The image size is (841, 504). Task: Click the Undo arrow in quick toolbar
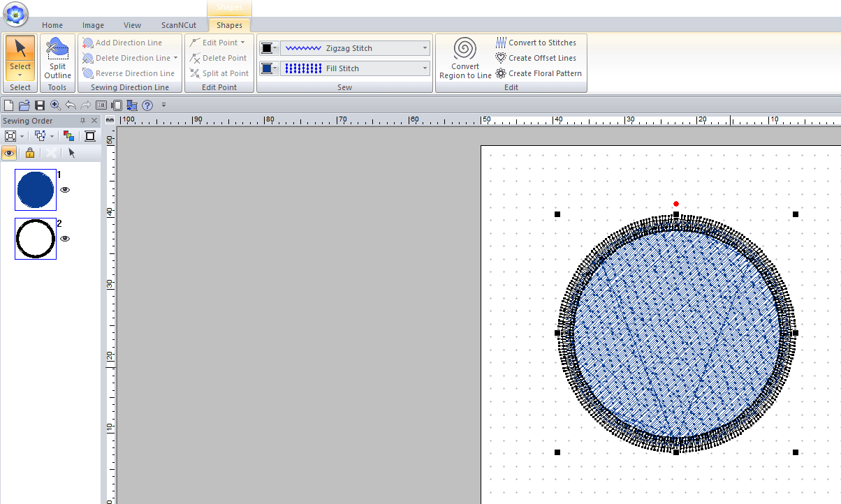click(x=71, y=105)
